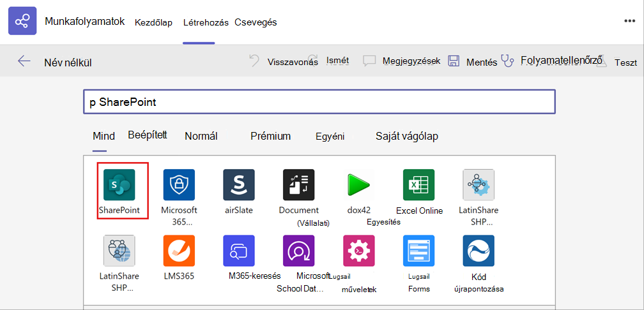Choose the first-row LatinShare SHP connector

[x=479, y=185]
